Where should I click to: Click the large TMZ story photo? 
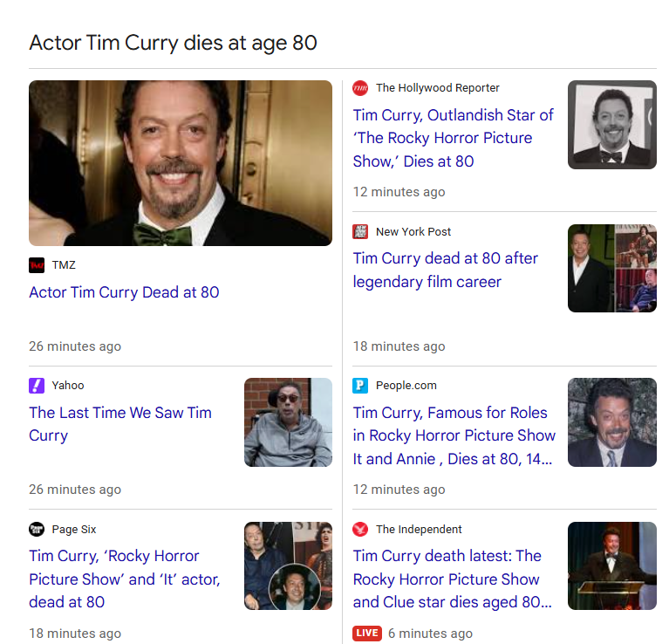point(181,163)
